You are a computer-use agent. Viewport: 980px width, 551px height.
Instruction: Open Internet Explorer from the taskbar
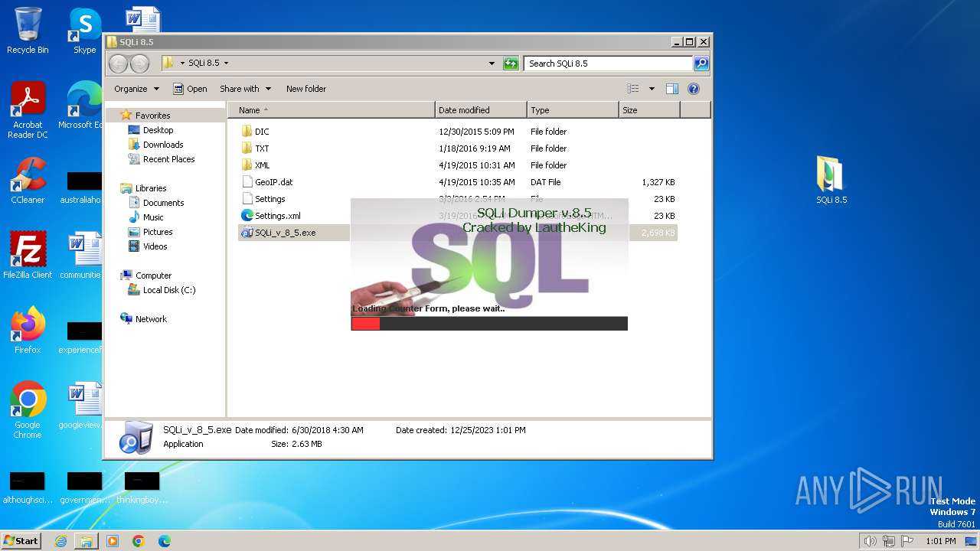pos(60,541)
